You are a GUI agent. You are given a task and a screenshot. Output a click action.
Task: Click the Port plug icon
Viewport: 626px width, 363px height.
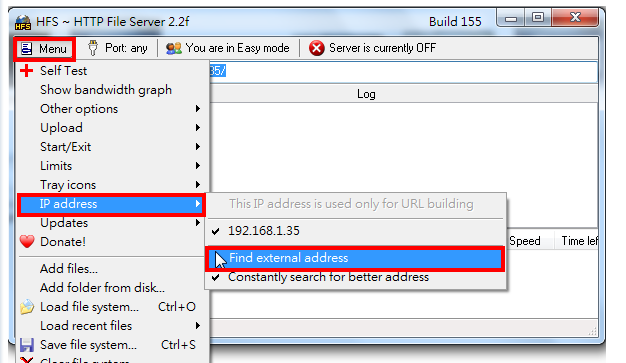point(93,48)
